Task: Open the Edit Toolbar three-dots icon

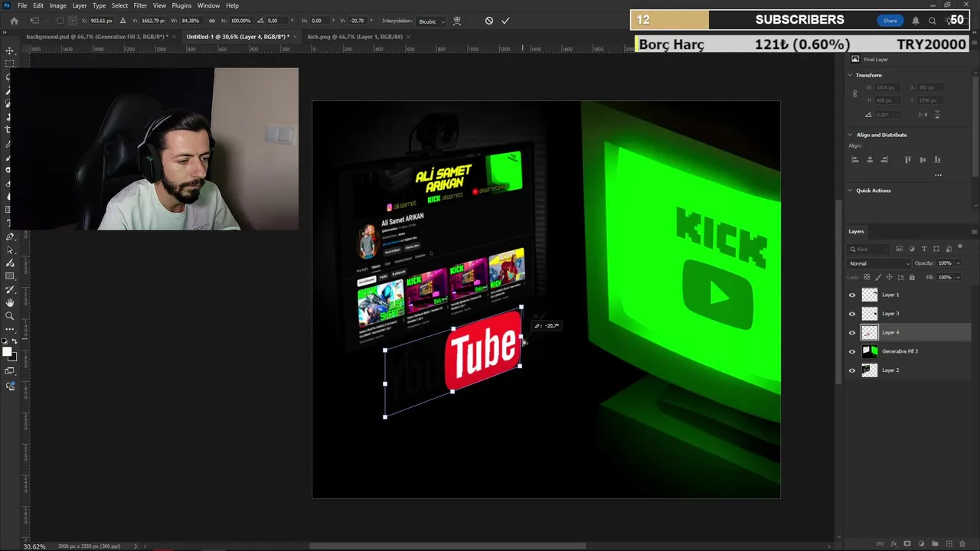Action: pos(10,329)
